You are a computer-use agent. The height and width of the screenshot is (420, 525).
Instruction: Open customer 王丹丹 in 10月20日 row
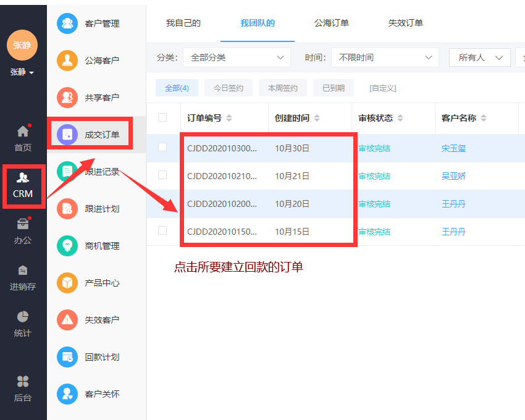[x=453, y=204]
